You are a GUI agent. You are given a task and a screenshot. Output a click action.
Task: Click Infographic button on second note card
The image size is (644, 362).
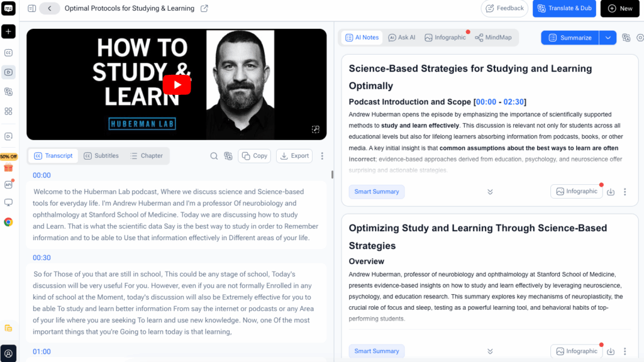click(577, 351)
